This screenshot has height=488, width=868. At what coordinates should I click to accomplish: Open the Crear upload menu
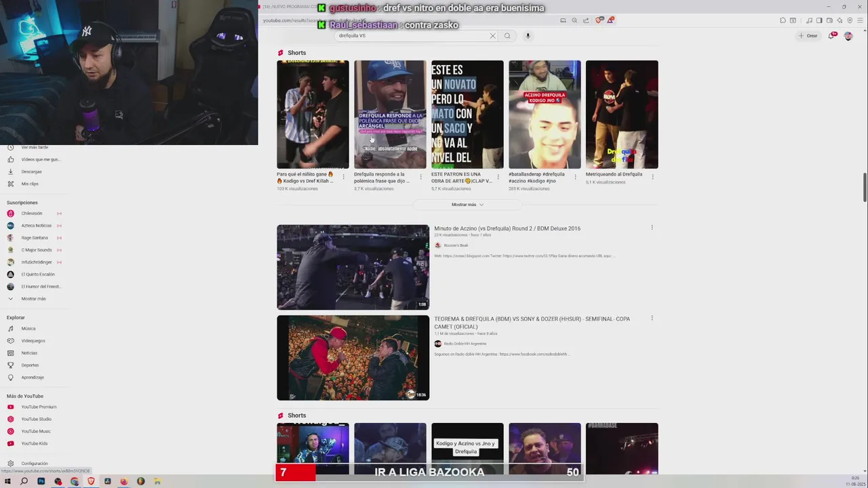(x=808, y=35)
